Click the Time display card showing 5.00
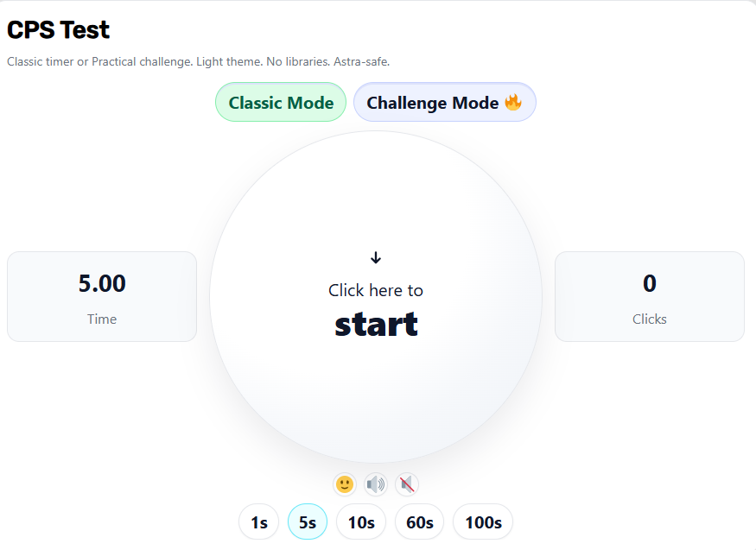Screen dimensions: 756x550 [101, 296]
